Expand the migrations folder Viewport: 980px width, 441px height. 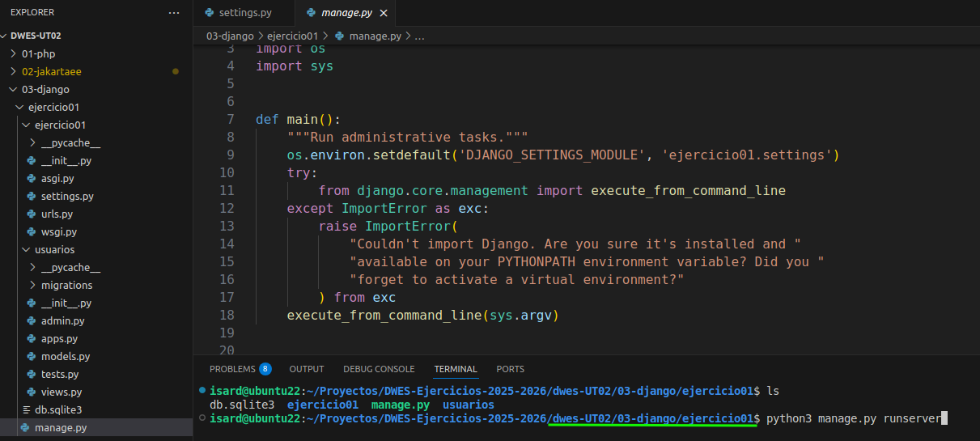[x=66, y=285]
